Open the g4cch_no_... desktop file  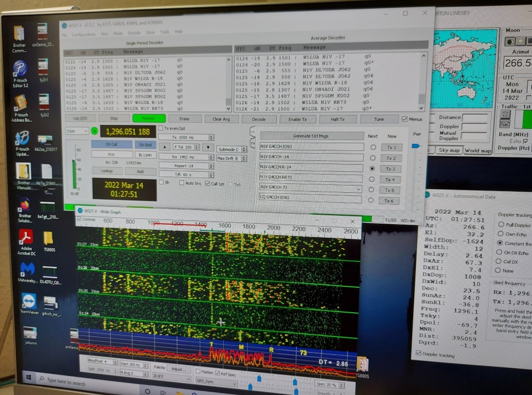click(51, 306)
